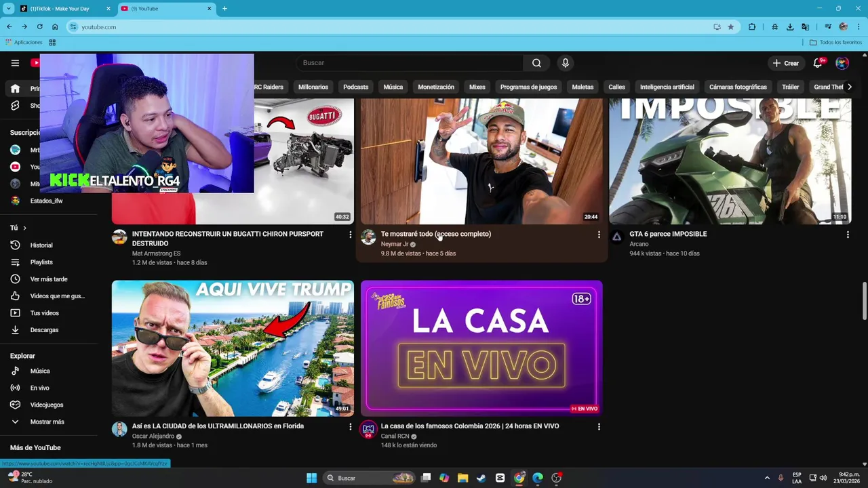Viewport: 868px width, 488px height.
Task: Select the Podcasts filter chip
Action: (355, 87)
